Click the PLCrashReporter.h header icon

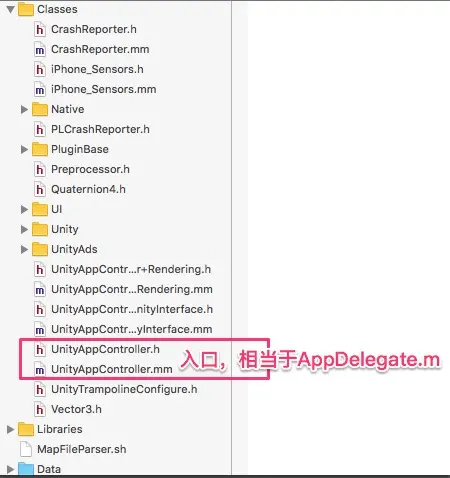point(40,129)
